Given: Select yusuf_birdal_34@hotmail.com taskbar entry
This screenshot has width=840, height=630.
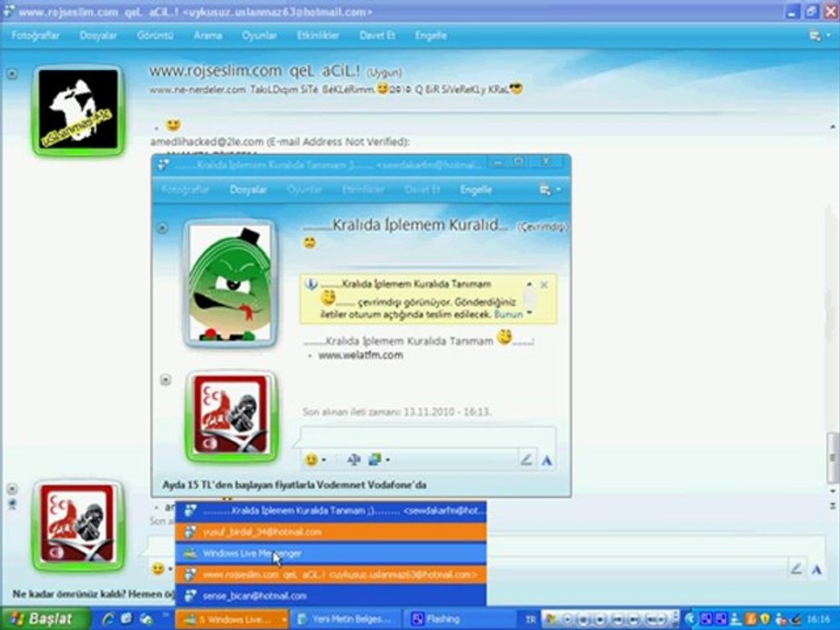Looking at the screenshot, I should (331, 532).
